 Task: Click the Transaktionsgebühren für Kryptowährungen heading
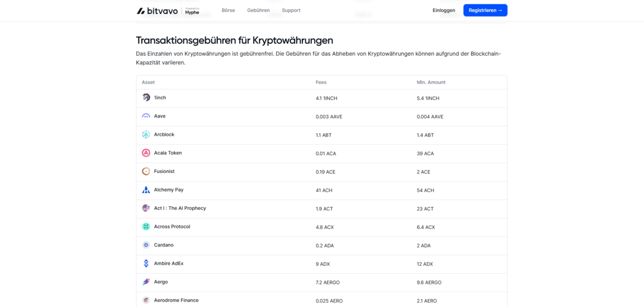[x=235, y=40]
